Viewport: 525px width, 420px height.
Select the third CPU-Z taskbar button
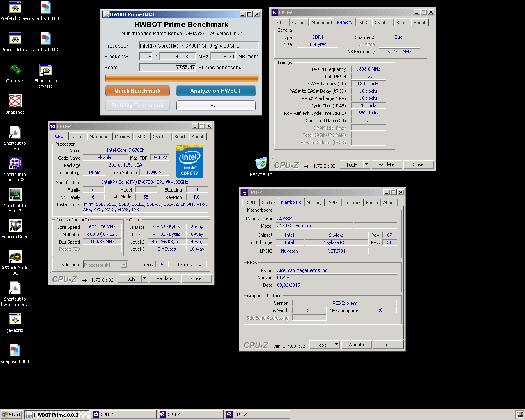click(x=257, y=415)
